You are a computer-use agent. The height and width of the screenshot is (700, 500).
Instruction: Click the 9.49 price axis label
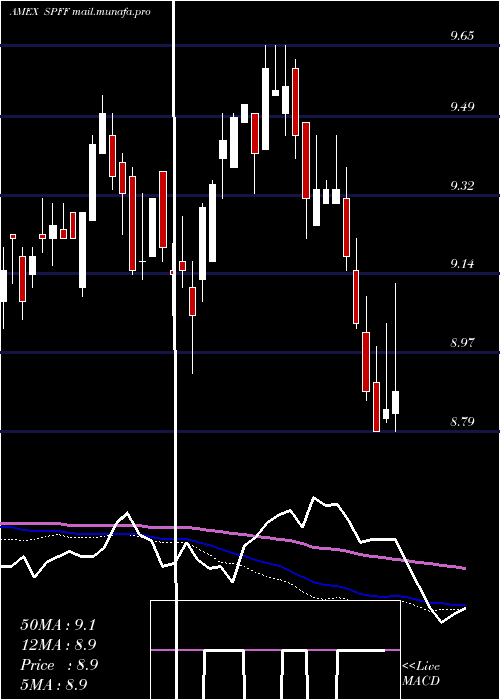click(x=462, y=107)
